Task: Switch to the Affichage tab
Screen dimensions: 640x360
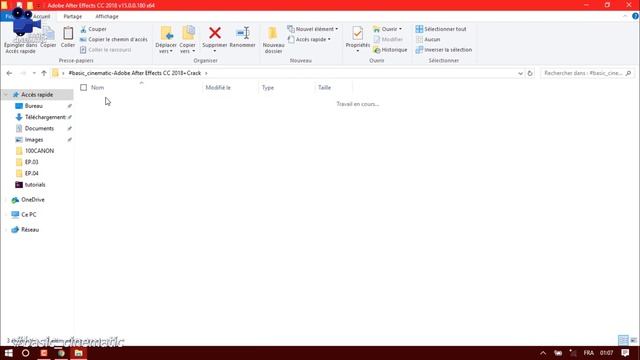Action: point(107,16)
